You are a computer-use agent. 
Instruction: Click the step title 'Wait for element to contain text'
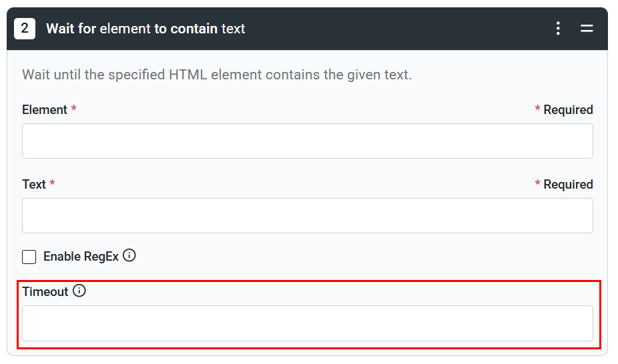pos(145,29)
